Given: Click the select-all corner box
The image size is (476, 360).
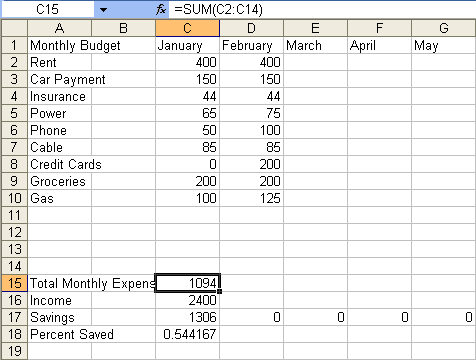Looking at the screenshot, I should 14,28.
